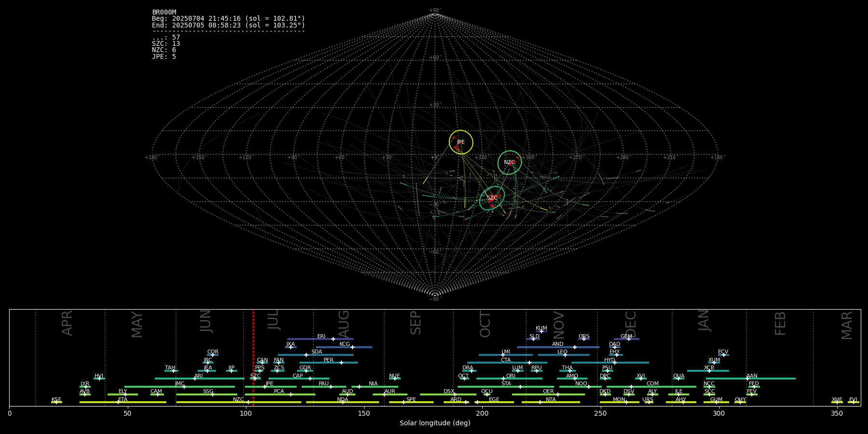Click the AUG month label in the timeline

[x=343, y=324]
